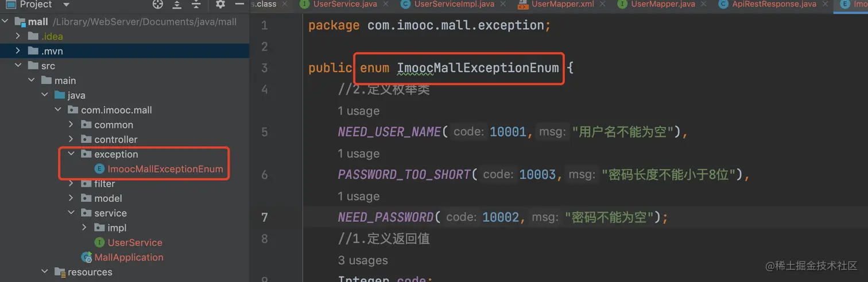Hide the Project tool window
The width and height of the screenshot is (868, 282).
(240, 5)
